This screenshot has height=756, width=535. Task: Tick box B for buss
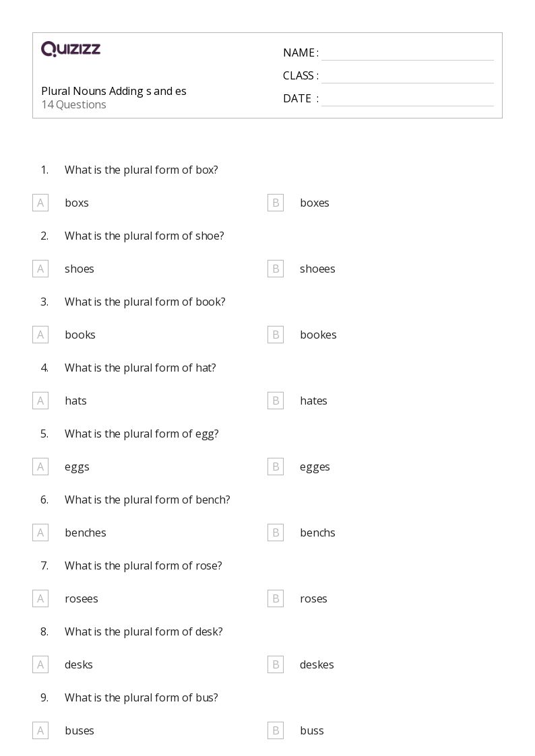point(276,731)
